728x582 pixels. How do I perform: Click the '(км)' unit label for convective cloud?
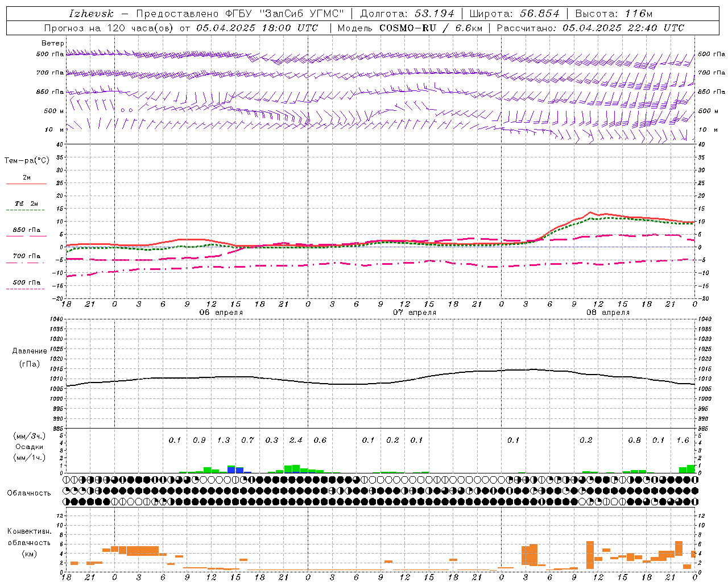tap(30, 554)
